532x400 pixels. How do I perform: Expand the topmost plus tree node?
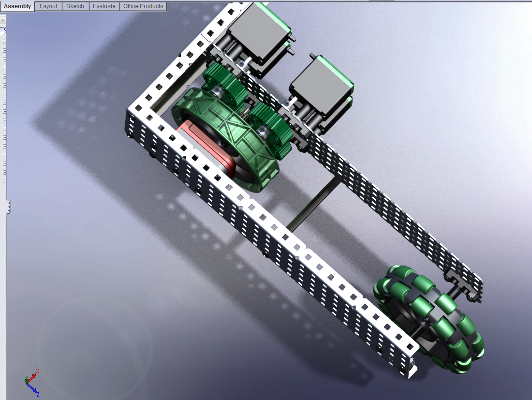[x=4, y=42]
